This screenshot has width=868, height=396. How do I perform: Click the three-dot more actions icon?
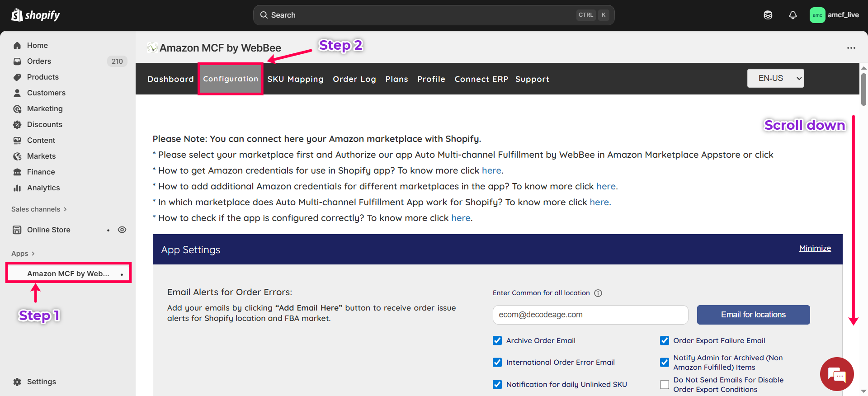(x=851, y=48)
